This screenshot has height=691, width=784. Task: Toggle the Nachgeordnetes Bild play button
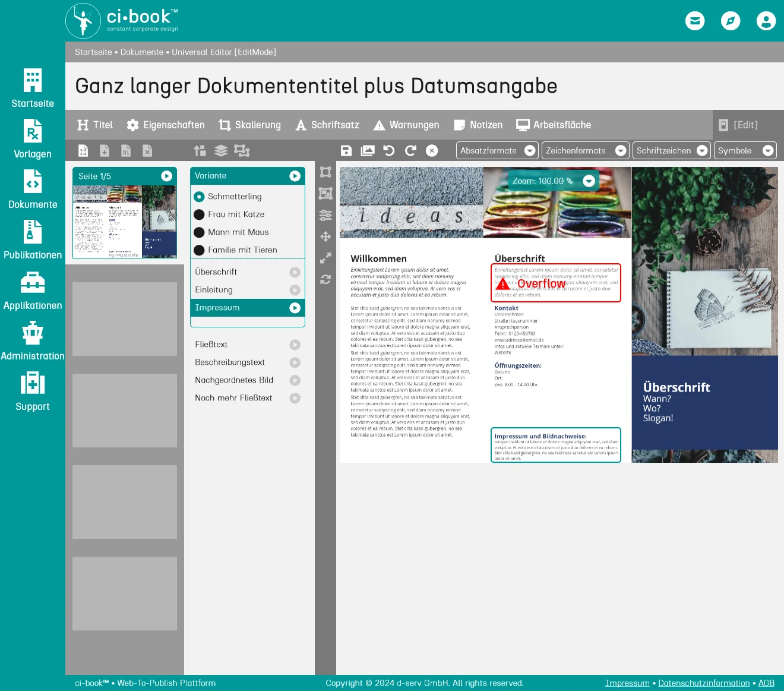point(295,380)
